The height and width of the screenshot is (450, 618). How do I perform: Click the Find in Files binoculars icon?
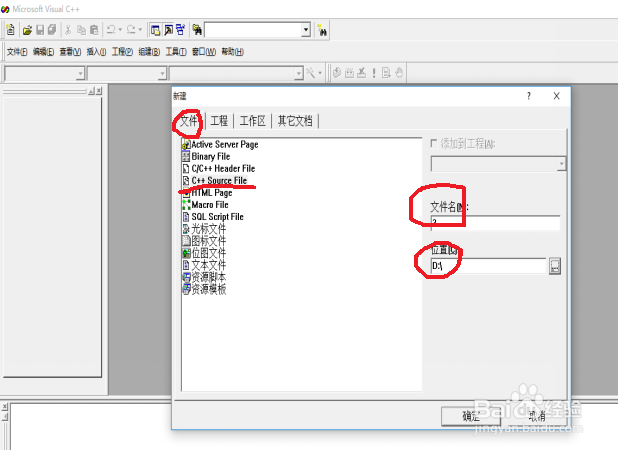[x=197, y=30]
